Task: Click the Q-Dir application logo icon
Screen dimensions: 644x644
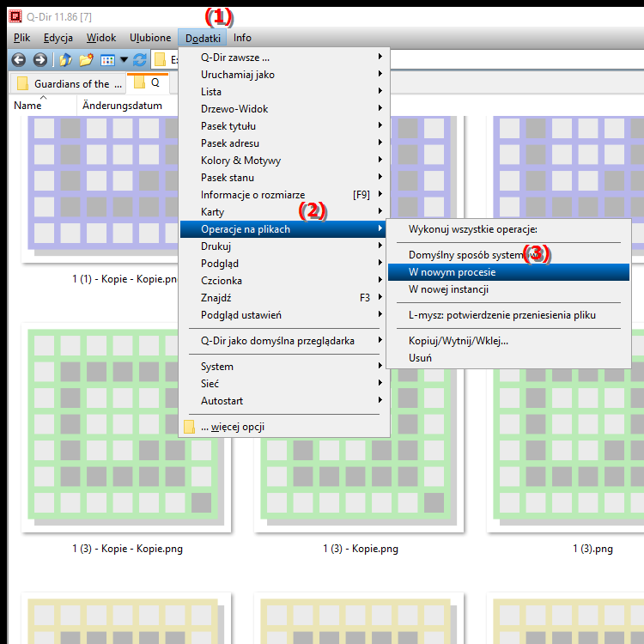Action: pyautogui.click(x=15, y=16)
